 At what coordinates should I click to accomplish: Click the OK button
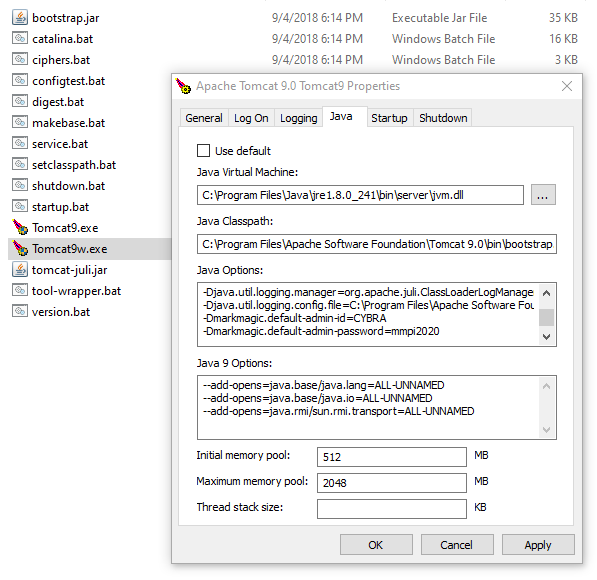pyautogui.click(x=376, y=545)
